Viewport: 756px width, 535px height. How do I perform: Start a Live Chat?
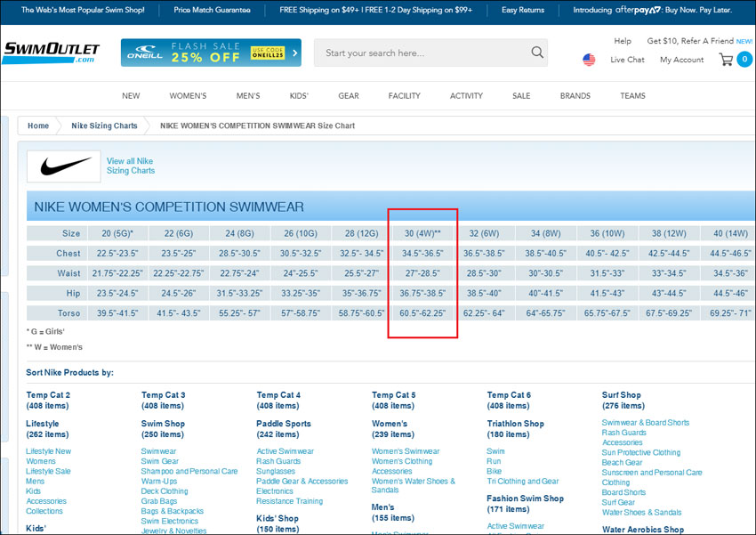pyautogui.click(x=627, y=60)
